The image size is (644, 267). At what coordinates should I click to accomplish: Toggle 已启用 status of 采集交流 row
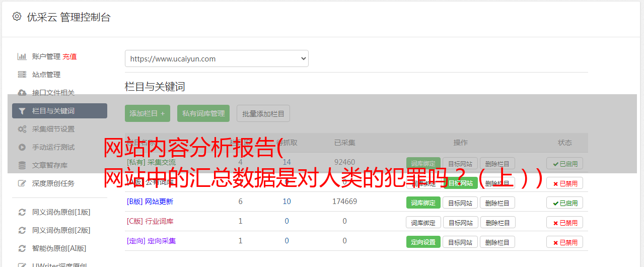pos(564,163)
